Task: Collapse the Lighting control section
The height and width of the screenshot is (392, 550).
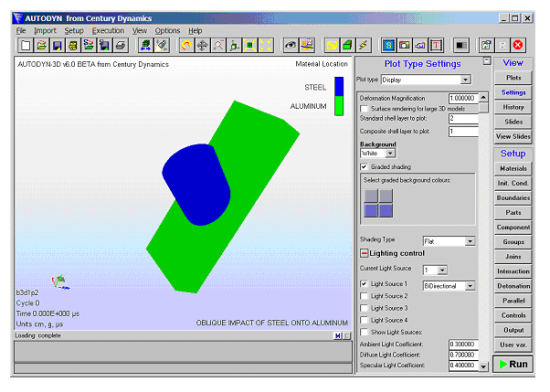Action: [364, 253]
